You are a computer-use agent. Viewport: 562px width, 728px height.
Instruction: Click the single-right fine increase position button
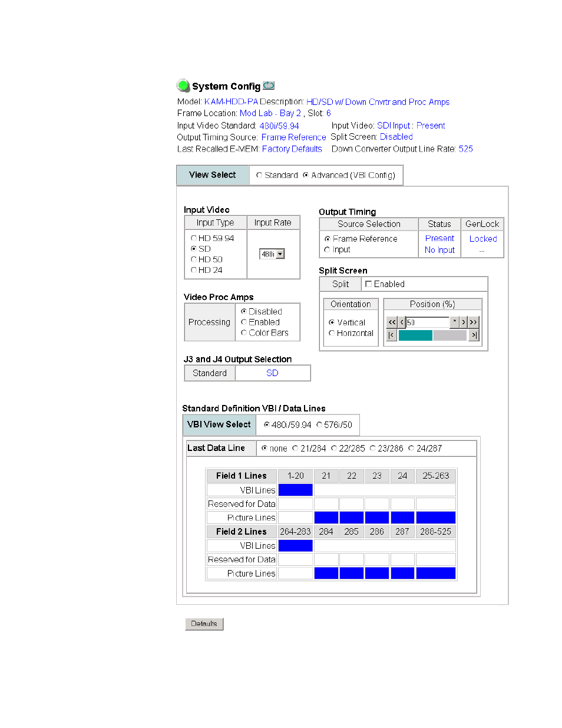coord(464,322)
